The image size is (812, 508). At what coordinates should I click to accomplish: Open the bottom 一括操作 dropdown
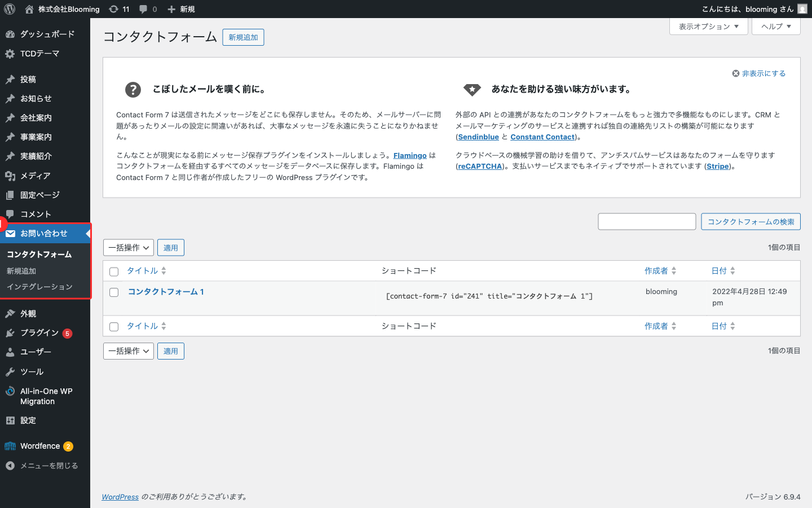click(x=129, y=351)
